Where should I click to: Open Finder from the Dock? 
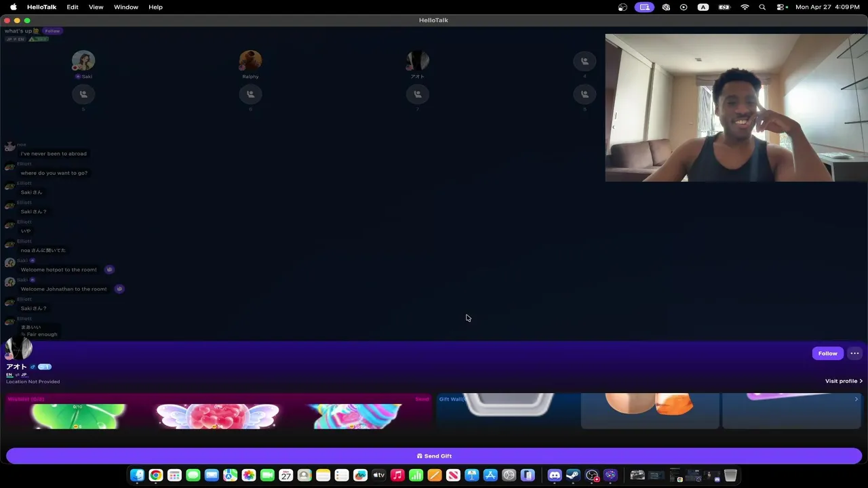(137, 475)
